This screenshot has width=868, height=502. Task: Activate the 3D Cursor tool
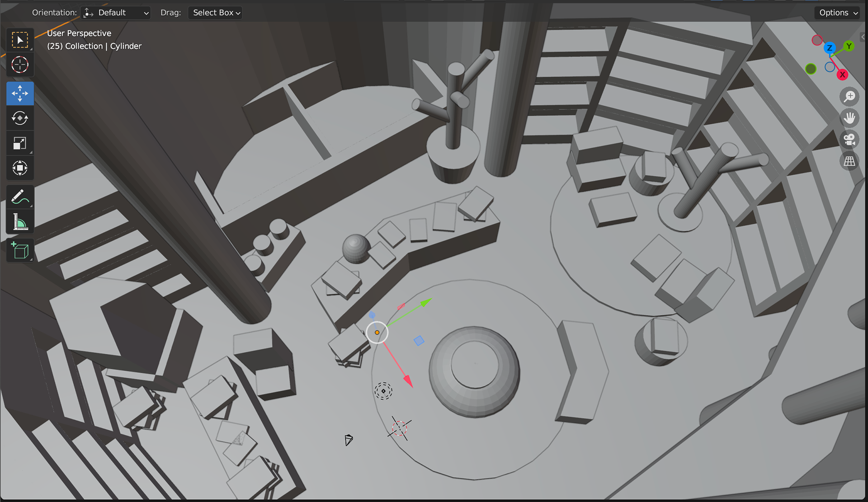pyautogui.click(x=20, y=65)
